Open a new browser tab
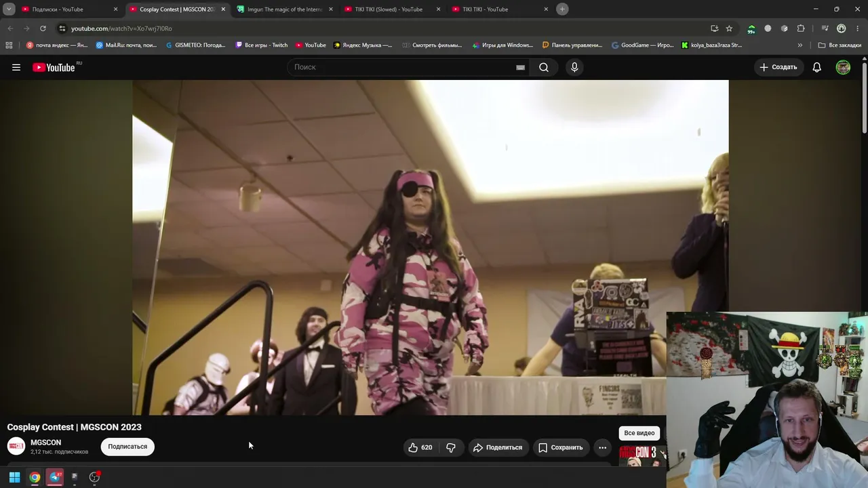 [562, 9]
